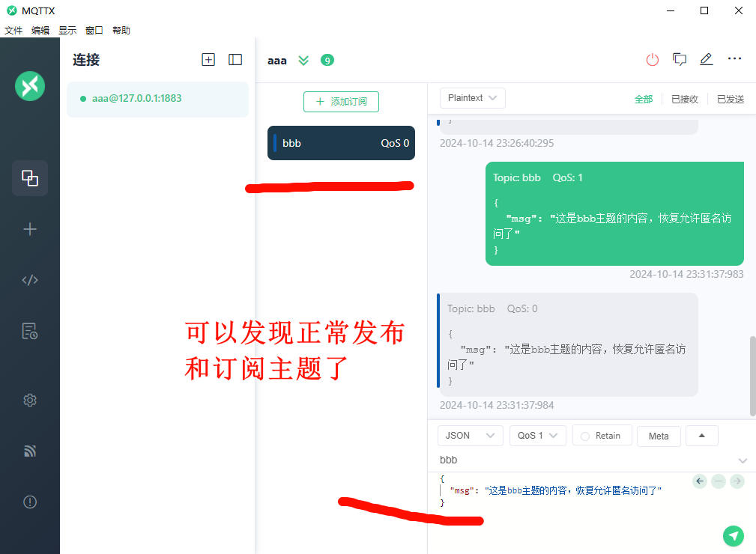Open the RSS feed icon in sidebar

[30, 451]
